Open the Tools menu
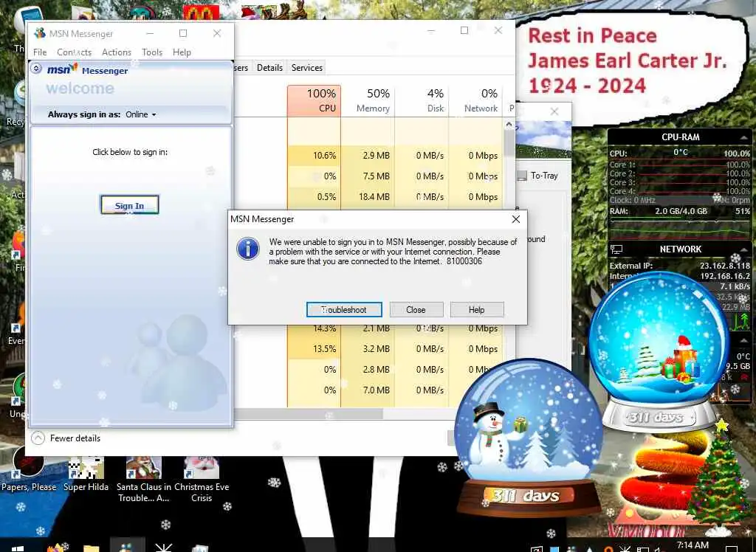 152,52
